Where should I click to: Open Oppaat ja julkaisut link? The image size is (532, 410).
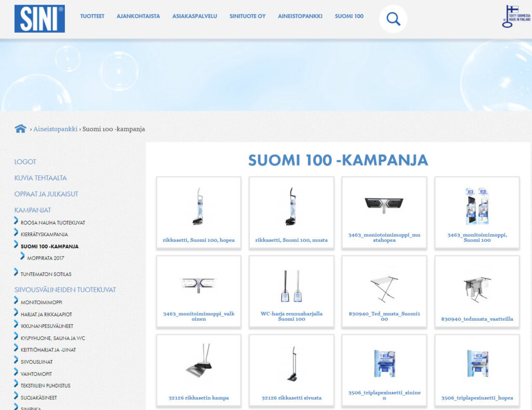pos(46,194)
